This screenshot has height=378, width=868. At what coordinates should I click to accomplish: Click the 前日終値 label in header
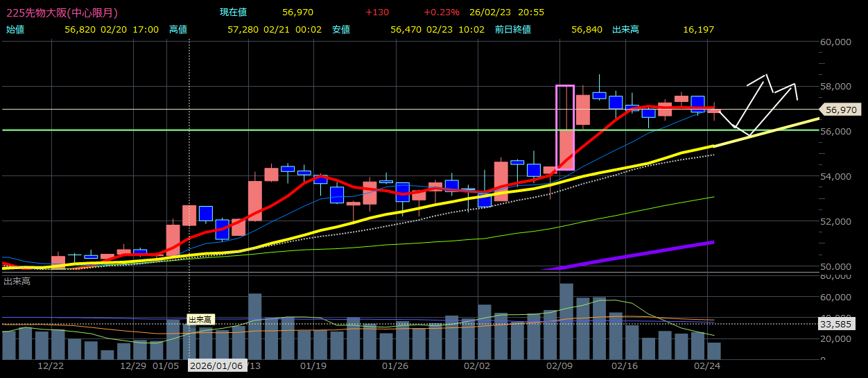coord(512,30)
